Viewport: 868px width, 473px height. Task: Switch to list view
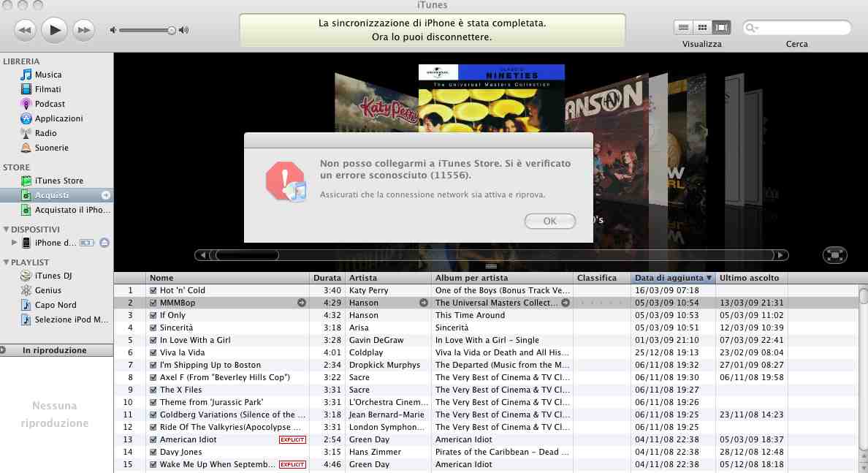tap(684, 27)
